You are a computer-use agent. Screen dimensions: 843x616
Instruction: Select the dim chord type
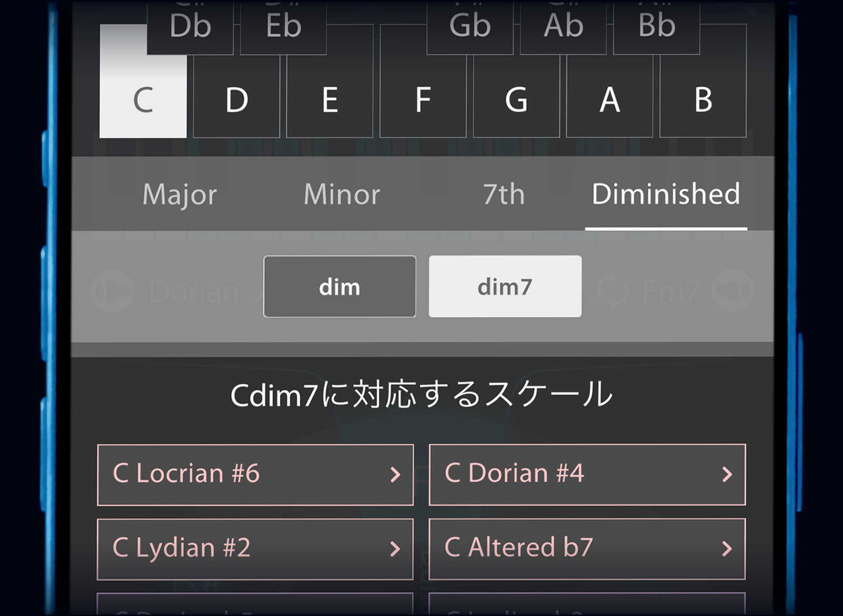339,287
